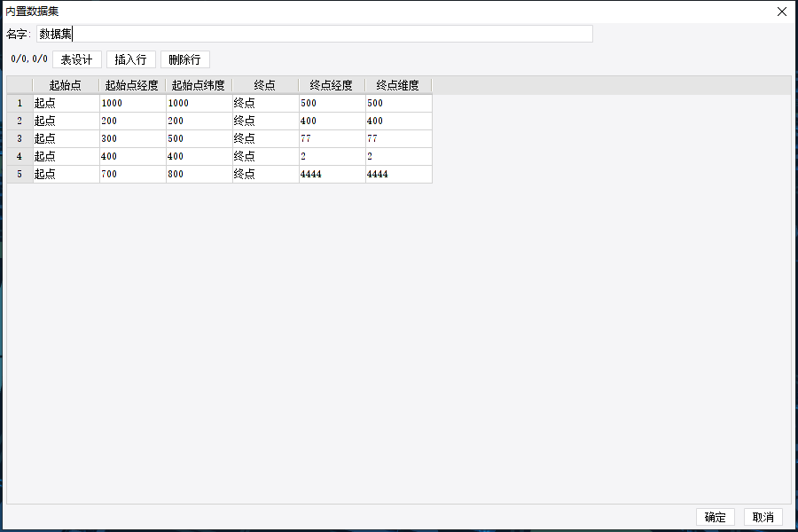
Task: Click 终点 cell in row 4
Action: click(x=266, y=157)
